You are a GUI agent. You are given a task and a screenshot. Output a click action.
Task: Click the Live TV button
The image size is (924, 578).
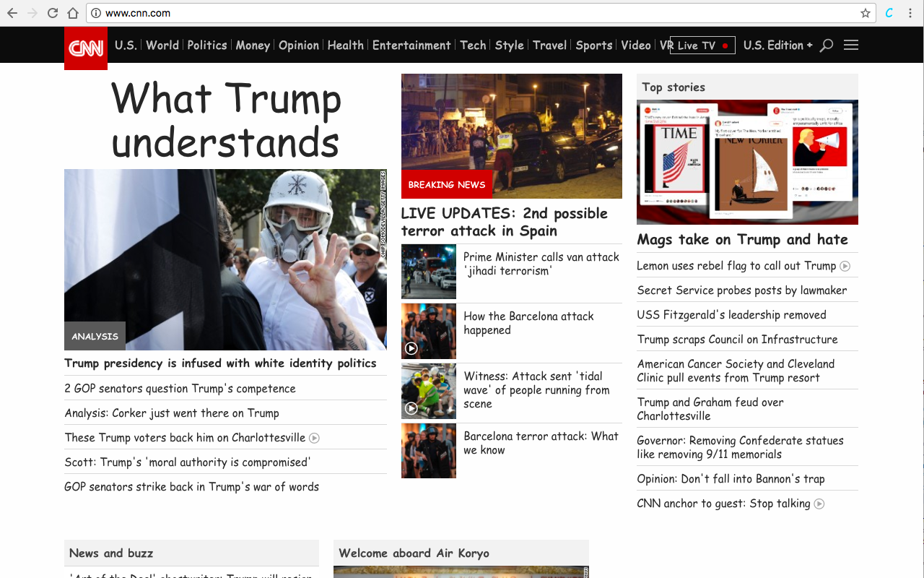tap(702, 46)
